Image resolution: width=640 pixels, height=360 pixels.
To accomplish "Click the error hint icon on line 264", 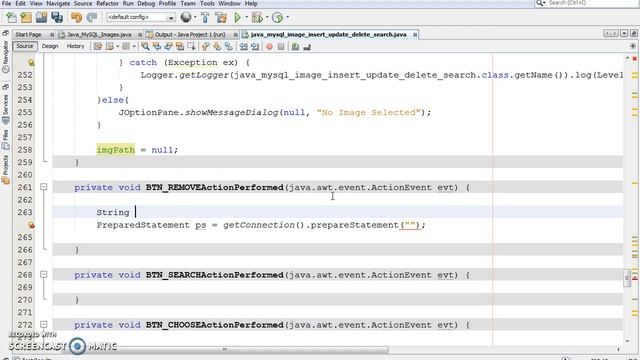I will pyautogui.click(x=31, y=225).
